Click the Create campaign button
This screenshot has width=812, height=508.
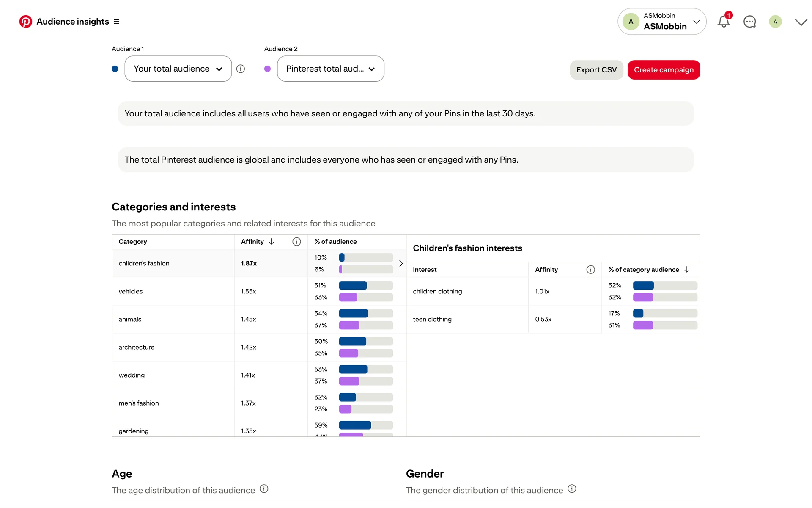tap(664, 70)
